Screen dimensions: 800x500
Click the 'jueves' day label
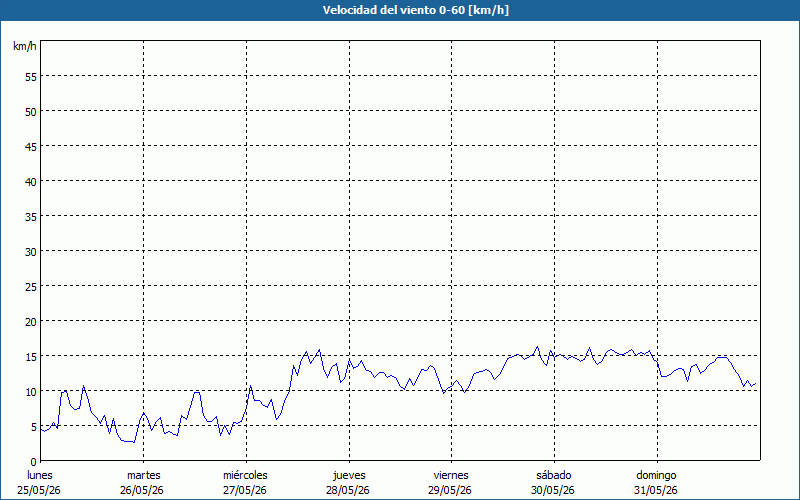(x=349, y=476)
